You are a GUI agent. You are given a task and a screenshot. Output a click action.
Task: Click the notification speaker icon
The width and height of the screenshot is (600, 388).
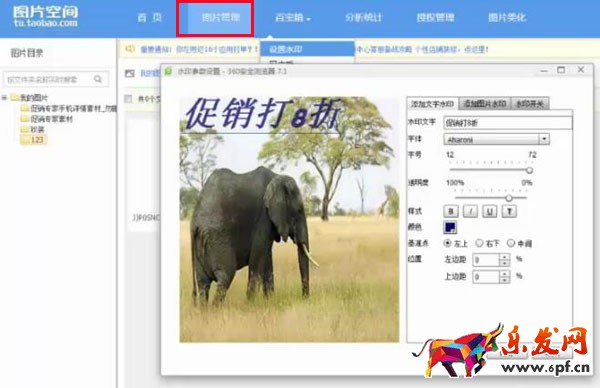click(130, 49)
